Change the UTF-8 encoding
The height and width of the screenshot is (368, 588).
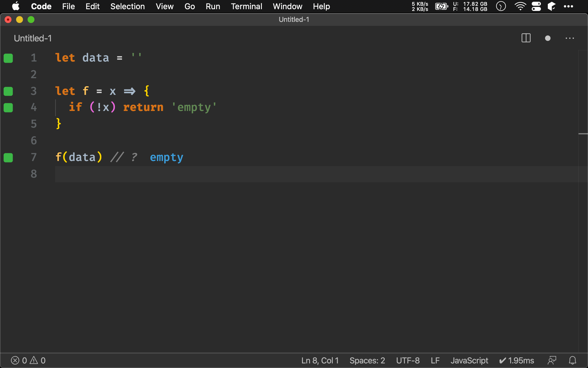pos(408,360)
